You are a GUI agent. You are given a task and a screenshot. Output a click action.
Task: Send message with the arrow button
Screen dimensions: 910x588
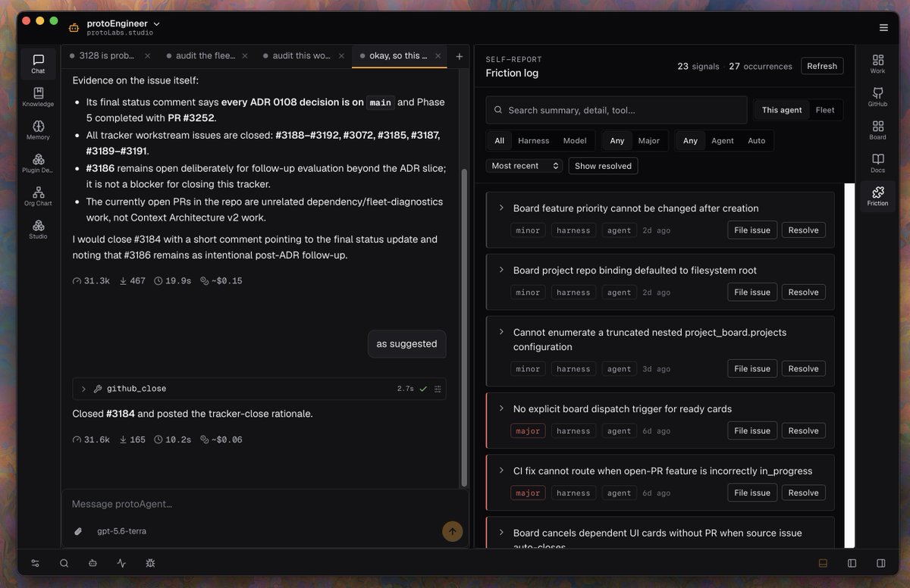click(x=452, y=531)
